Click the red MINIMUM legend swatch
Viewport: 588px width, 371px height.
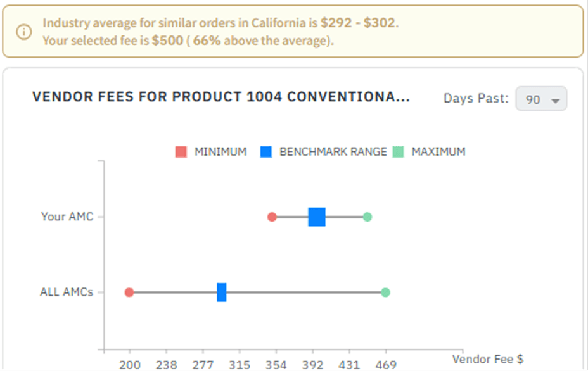181,152
